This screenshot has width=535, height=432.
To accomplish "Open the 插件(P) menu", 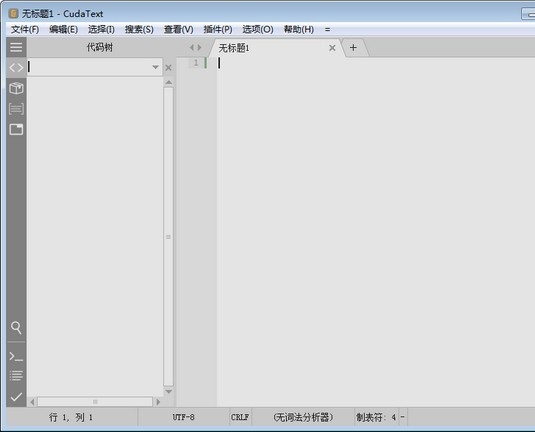I will (218, 30).
